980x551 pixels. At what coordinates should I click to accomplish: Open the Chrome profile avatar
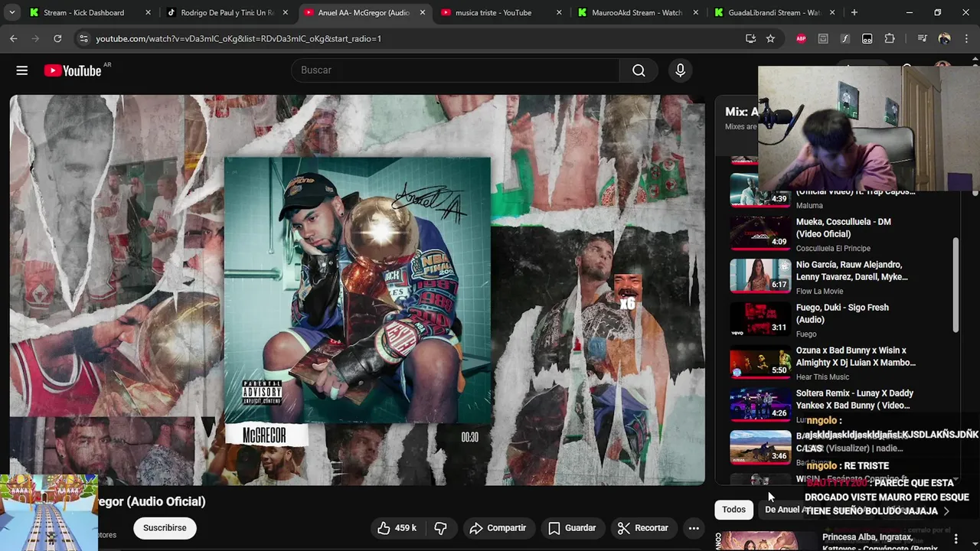pos(944,38)
